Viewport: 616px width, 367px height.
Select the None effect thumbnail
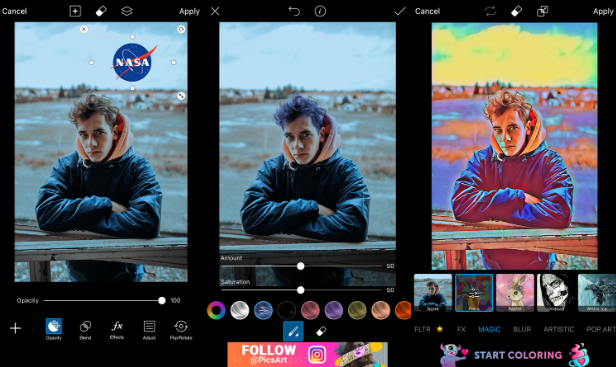(x=433, y=293)
